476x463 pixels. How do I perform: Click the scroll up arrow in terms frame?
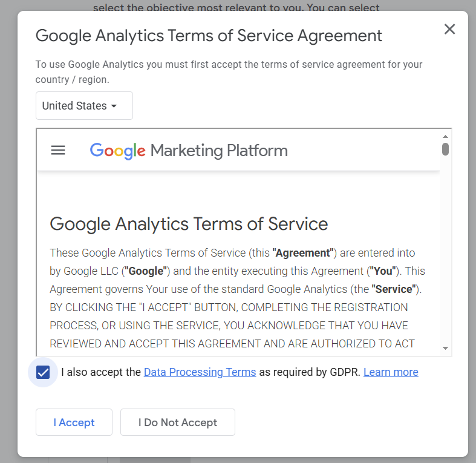coord(445,137)
